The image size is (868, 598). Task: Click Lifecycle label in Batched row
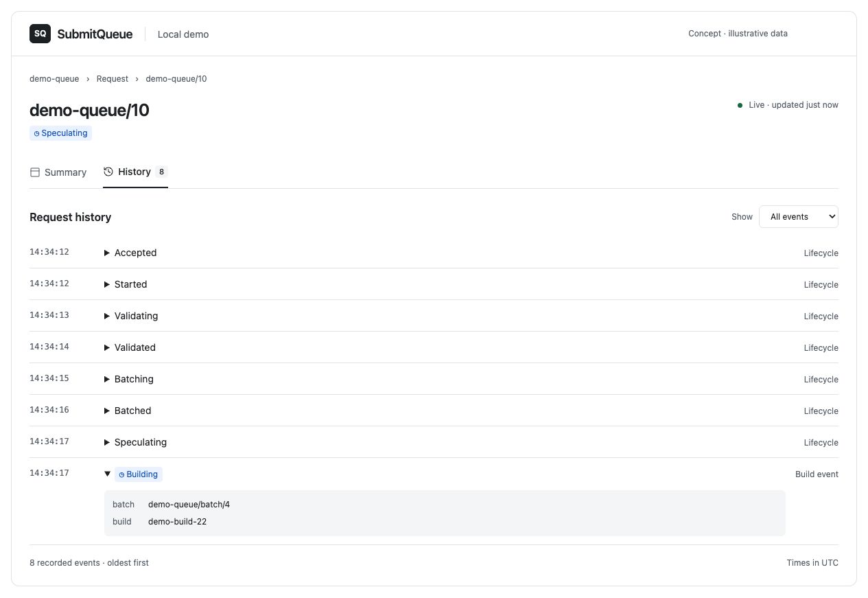(821, 411)
